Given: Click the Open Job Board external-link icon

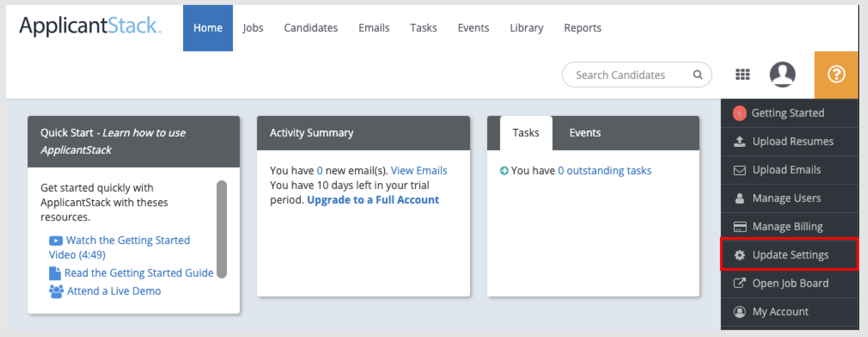Looking at the screenshot, I should coord(739,283).
